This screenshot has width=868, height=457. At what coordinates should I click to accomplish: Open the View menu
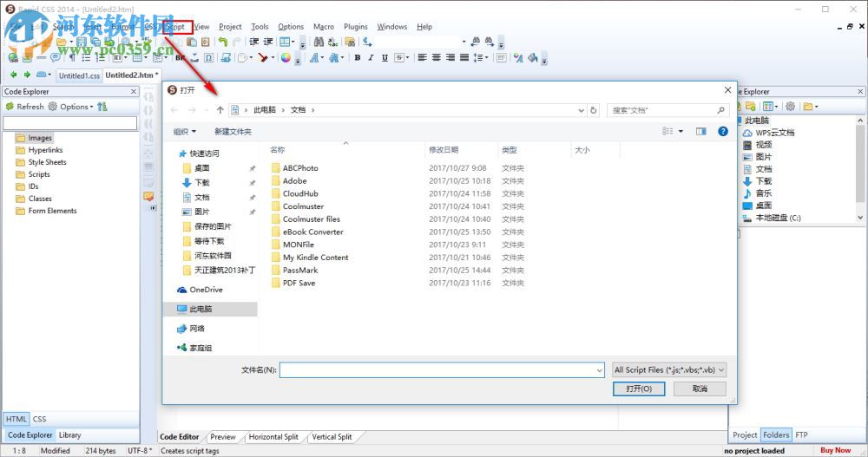[201, 27]
